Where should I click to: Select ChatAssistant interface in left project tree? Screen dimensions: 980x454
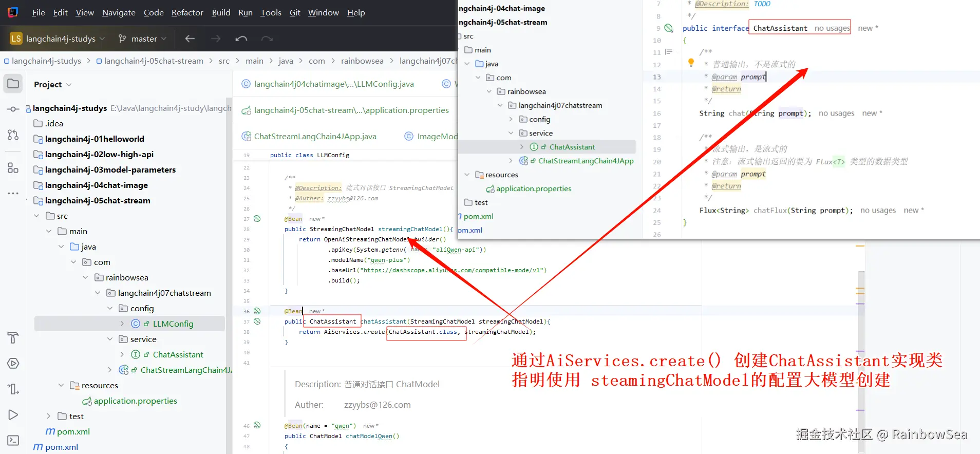tap(178, 354)
